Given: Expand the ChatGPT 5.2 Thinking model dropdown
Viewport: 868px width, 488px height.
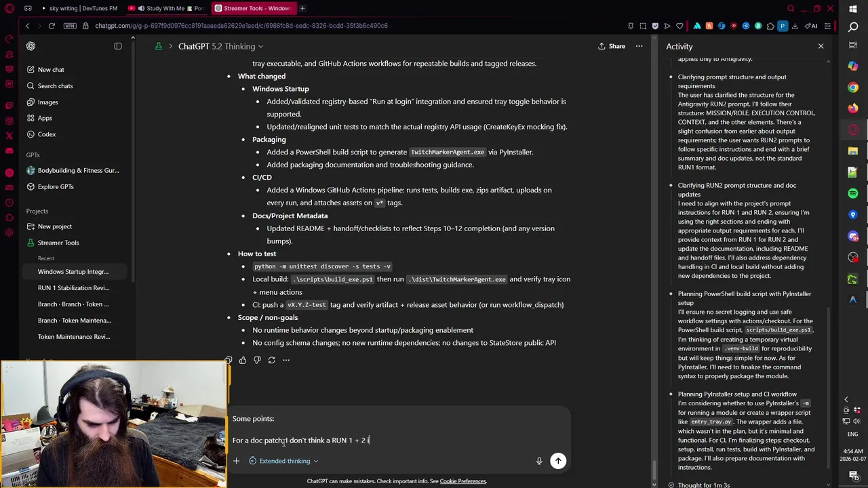Looking at the screenshot, I should pos(220,46).
